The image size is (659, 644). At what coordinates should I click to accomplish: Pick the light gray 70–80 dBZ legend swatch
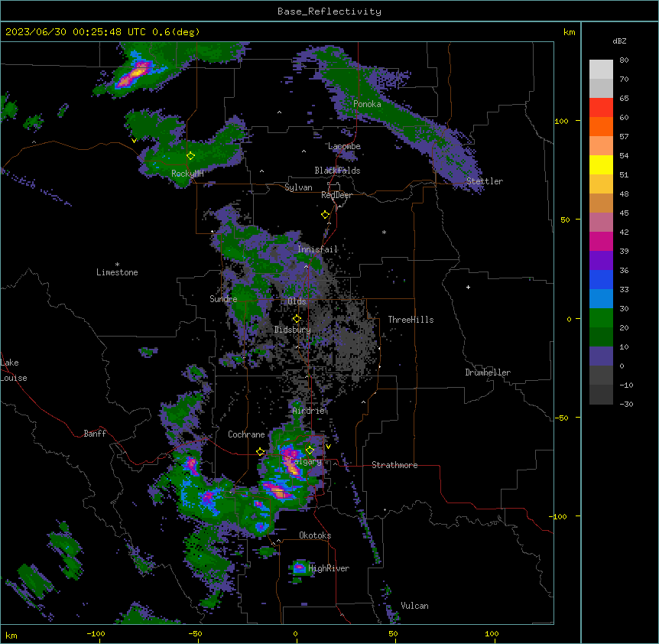click(x=601, y=70)
